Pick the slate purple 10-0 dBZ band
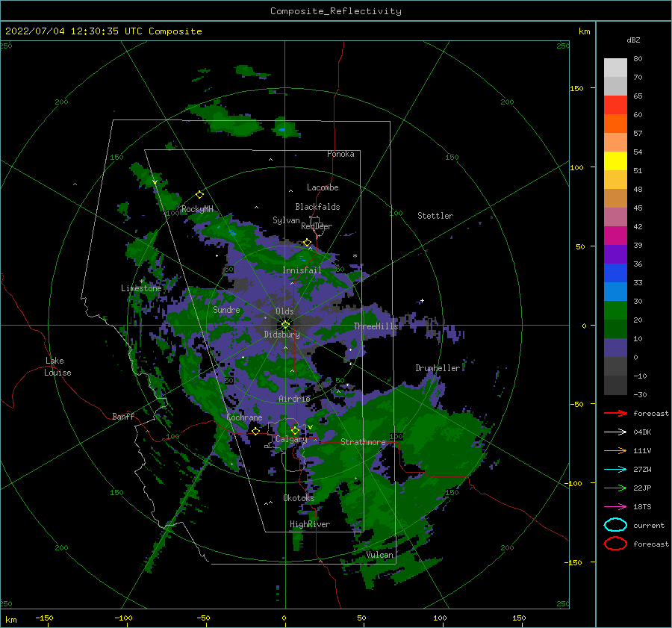Image resolution: width=672 pixels, height=628 pixels. tap(615, 348)
